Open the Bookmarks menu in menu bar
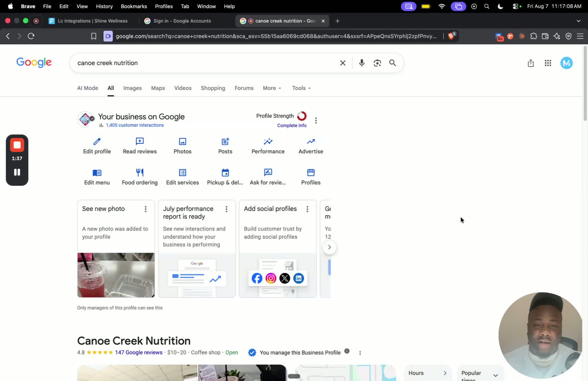Screen dimensions: 588x381 click(134, 6)
